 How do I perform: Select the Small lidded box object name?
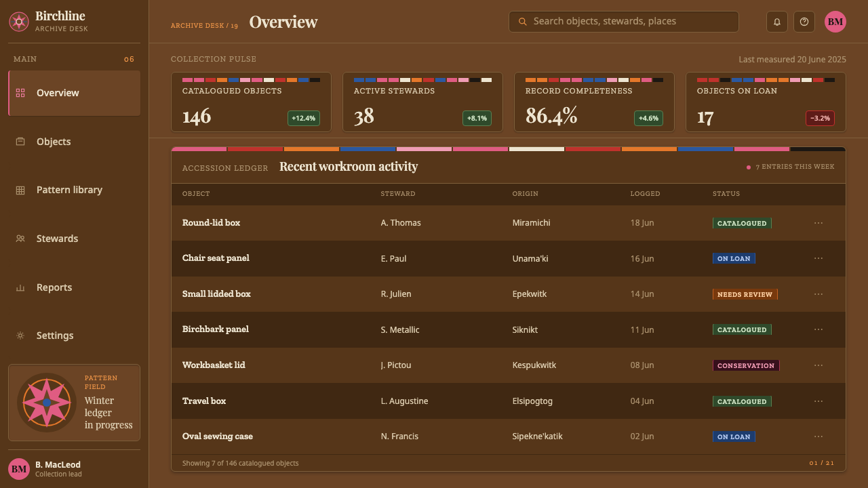(216, 294)
